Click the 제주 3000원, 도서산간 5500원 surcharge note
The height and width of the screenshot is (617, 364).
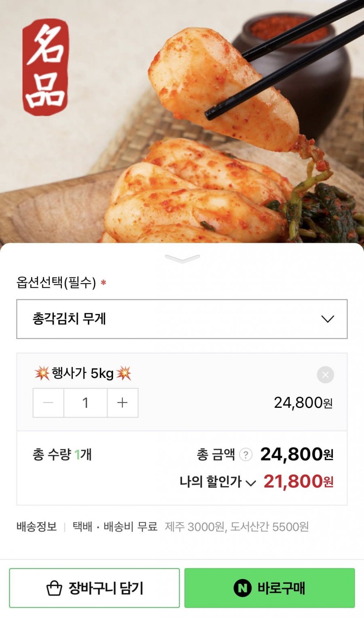[237, 527]
